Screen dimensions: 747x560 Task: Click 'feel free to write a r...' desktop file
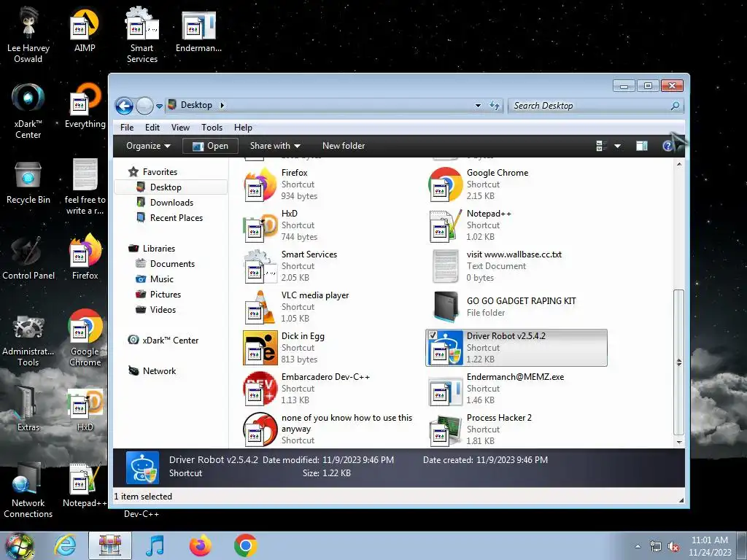pos(85,187)
